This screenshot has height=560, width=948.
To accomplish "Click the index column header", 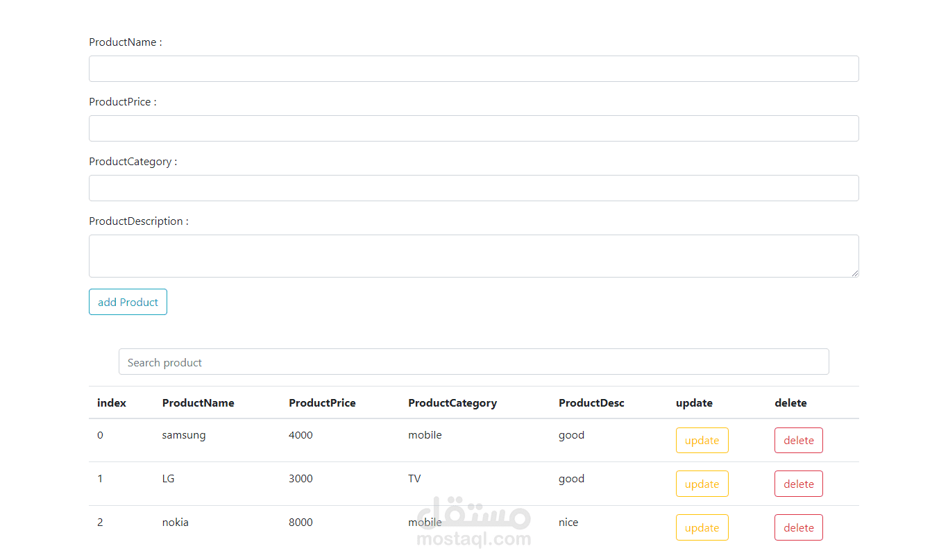I will pos(111,402).
